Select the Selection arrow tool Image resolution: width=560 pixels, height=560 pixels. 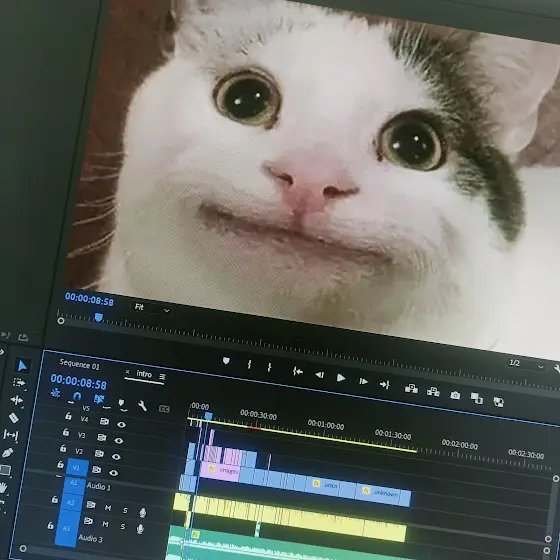22,366
